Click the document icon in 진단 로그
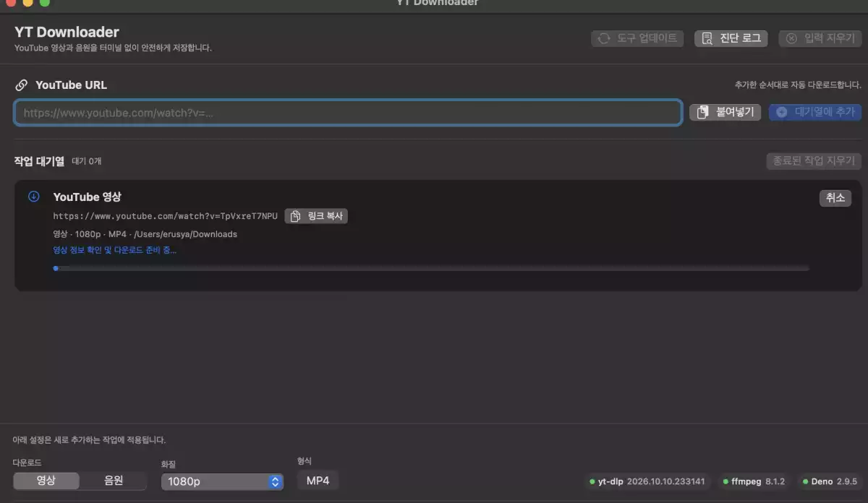Viewport: 868px width, 503px height. click(x=707, y=38)
